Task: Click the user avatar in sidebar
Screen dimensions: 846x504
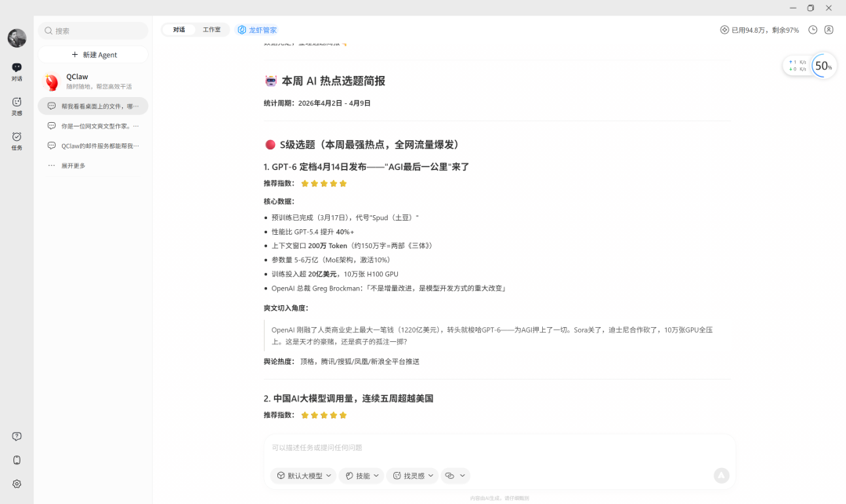Action: [16, 38]
